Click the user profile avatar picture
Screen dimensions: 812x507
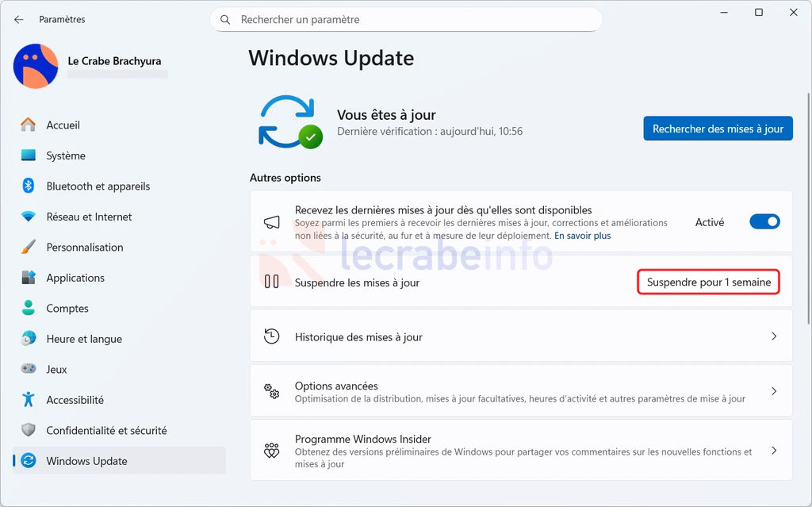click(x=36, y=66)
